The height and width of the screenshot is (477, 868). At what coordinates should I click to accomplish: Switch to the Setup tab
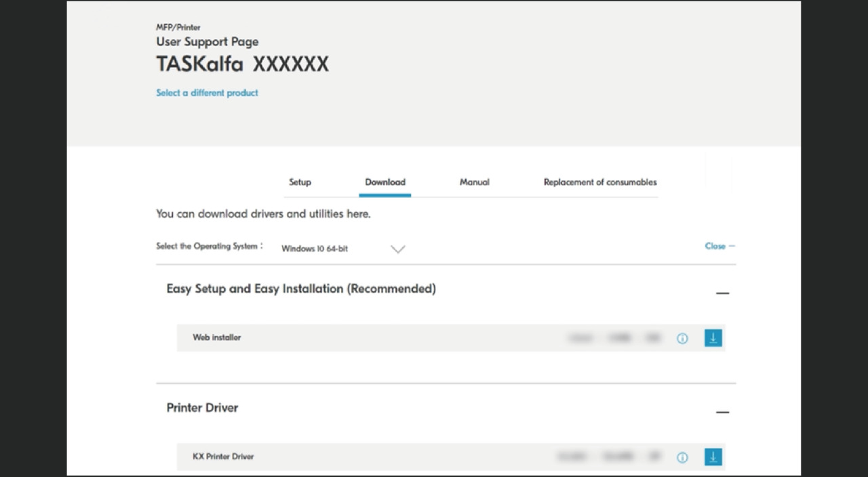click(300, 182)
